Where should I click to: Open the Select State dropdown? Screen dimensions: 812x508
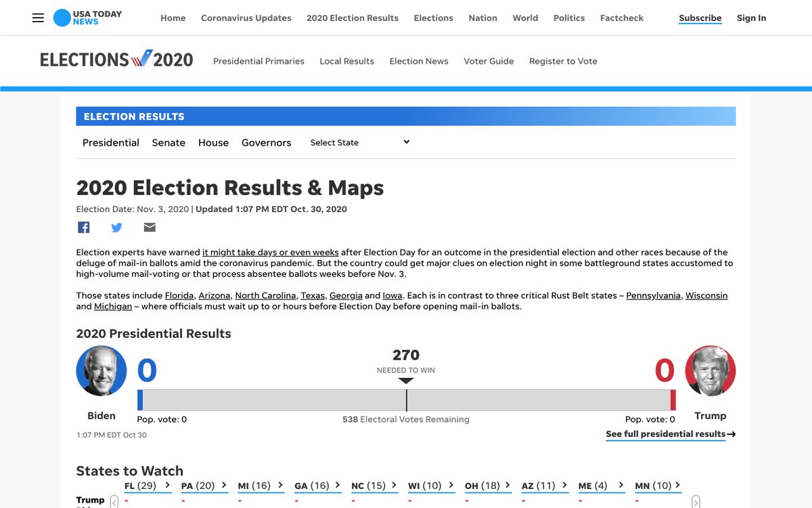359,142
